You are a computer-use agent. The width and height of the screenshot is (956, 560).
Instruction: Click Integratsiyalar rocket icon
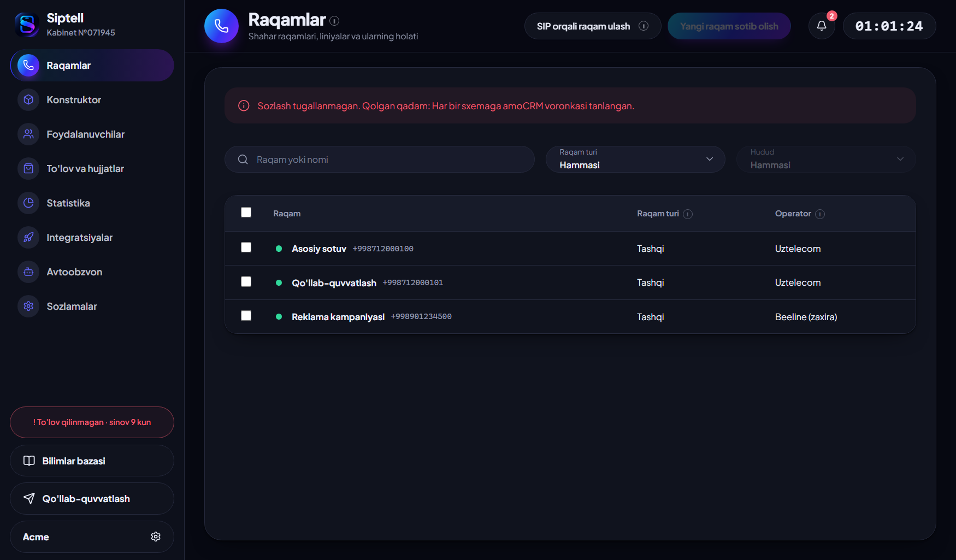click(x=28, y=238)
